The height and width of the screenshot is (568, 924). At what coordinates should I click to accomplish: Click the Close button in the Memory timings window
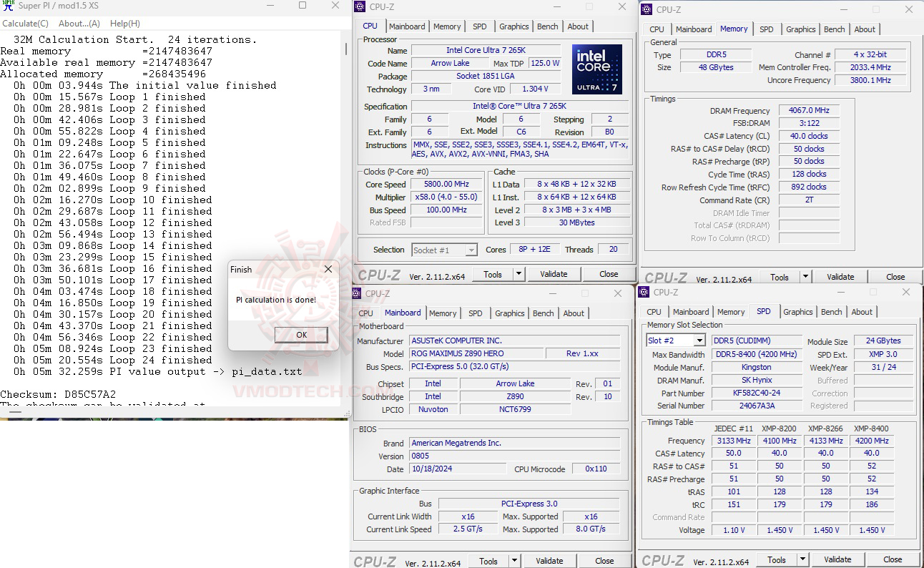click(895, 277)
